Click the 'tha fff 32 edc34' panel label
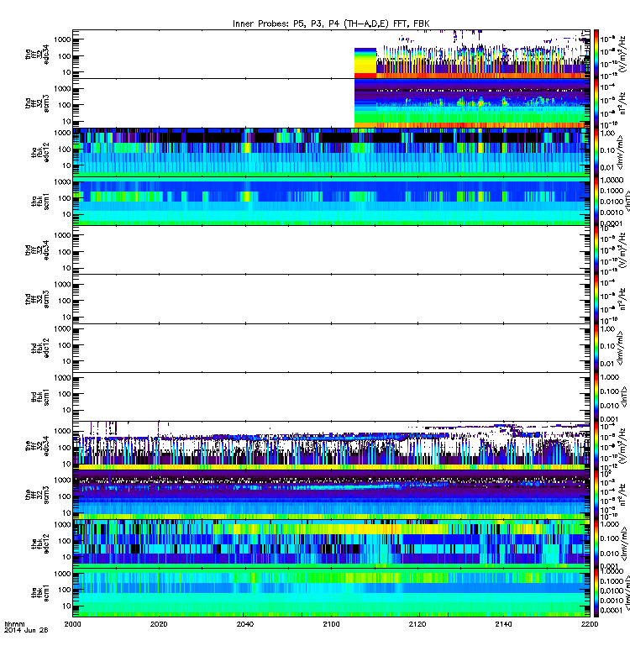 [x=37, y=55]
